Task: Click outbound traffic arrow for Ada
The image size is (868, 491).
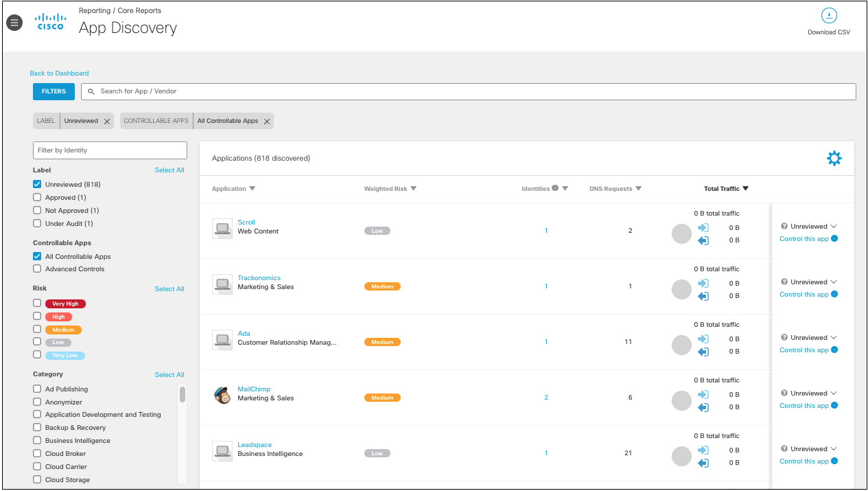Action: (x=703, y=352)
